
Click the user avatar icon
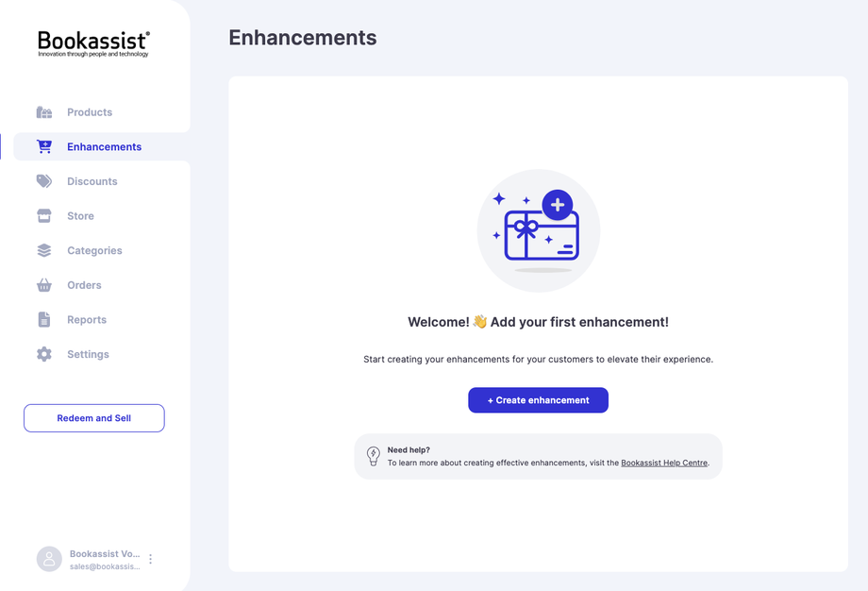click(x=49, y=559)
